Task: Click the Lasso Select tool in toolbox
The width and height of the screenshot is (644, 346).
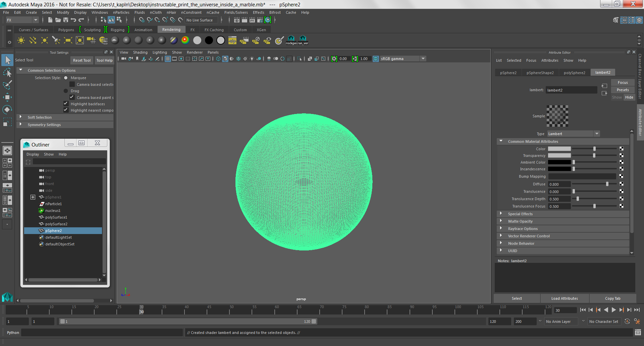Action: [7, 72]
